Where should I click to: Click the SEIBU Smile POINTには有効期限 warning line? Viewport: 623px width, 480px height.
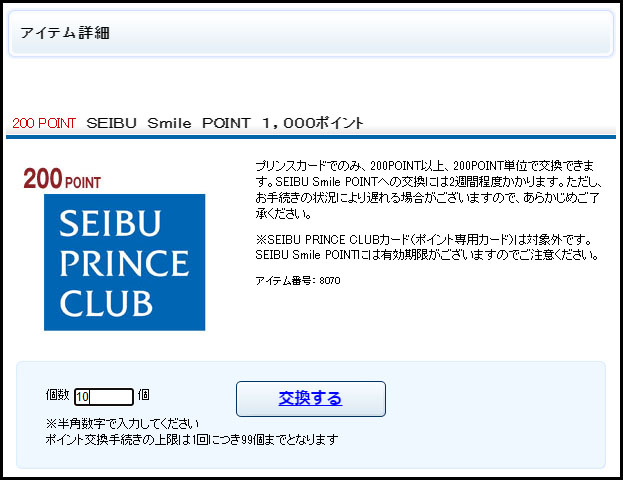[x=427, y=255]
